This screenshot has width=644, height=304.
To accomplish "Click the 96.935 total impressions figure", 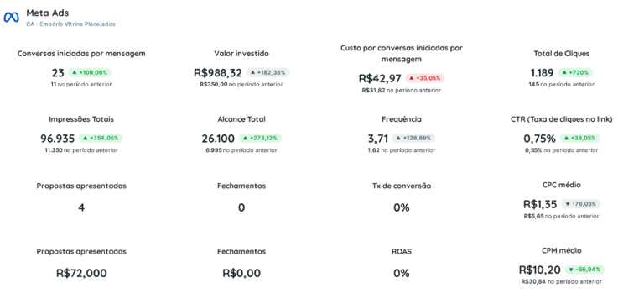I will click(x=58, y=139).
